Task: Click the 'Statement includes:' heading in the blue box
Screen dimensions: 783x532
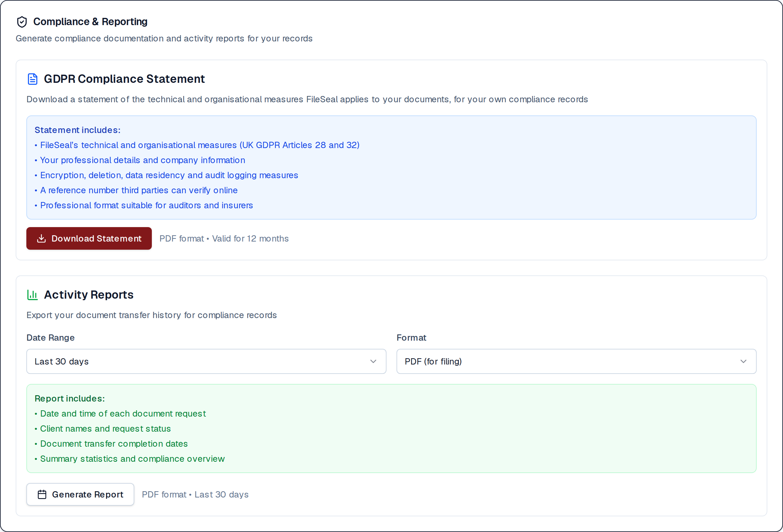Action: pos(77,130)
